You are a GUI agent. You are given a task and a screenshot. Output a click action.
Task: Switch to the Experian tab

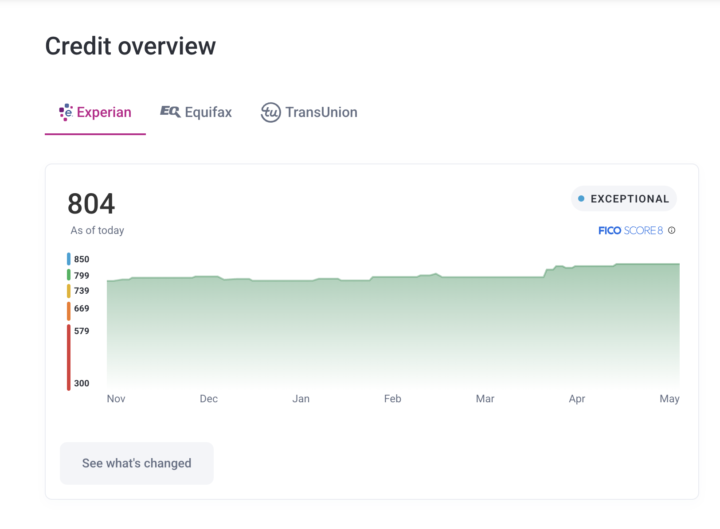click(95, 113)
